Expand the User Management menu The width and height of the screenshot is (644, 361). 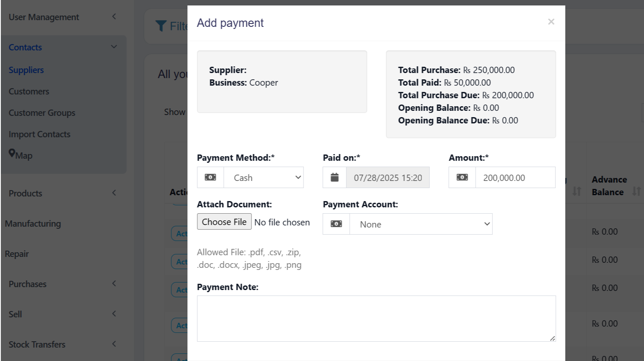tap(63, 17)
